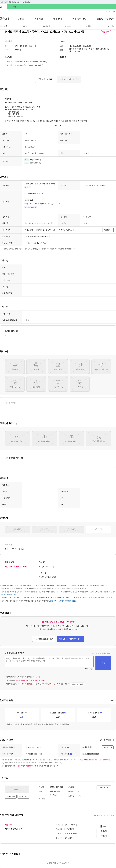
Task: Click the 자녀 학자금 지원 benefit icon
Action: tap(101, 367)
